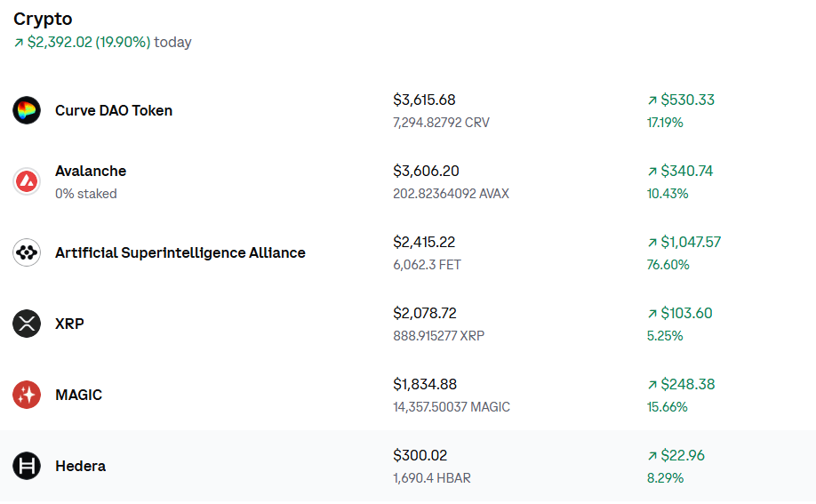Click the Hedera H logo icon
The height and width of the screenshot is (504, 816).
(x=27, y=466)
